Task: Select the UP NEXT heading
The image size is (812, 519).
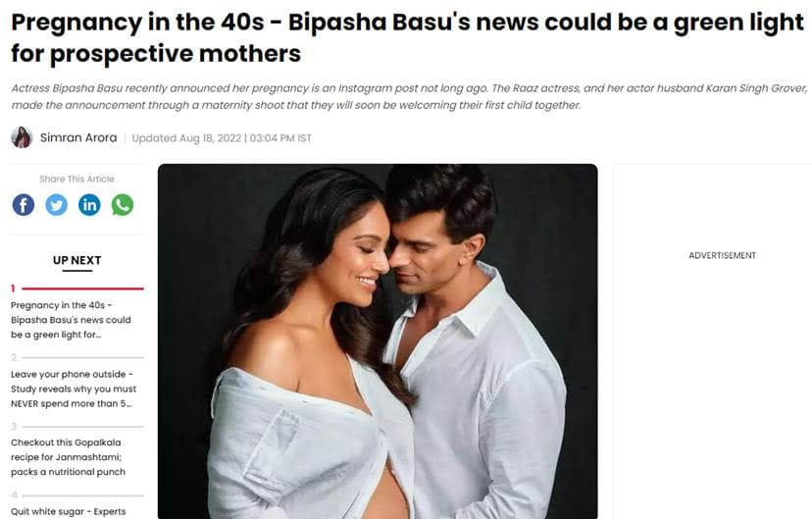Action: (76, 260)
